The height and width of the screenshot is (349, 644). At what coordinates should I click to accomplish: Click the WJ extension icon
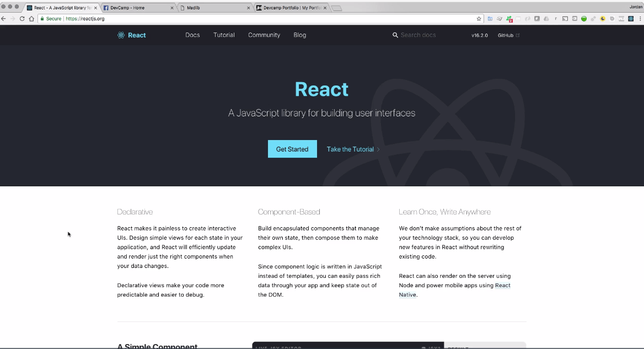tap(621, 19)
